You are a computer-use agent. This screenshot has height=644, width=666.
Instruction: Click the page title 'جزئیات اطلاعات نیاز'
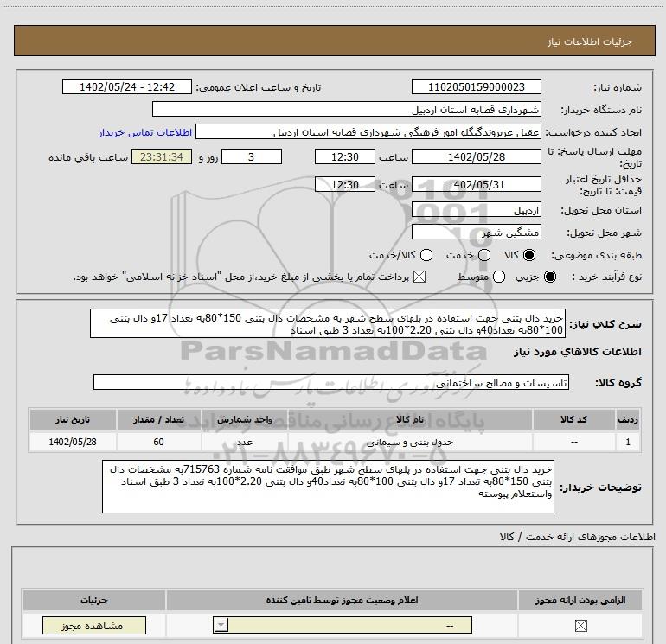590,41
